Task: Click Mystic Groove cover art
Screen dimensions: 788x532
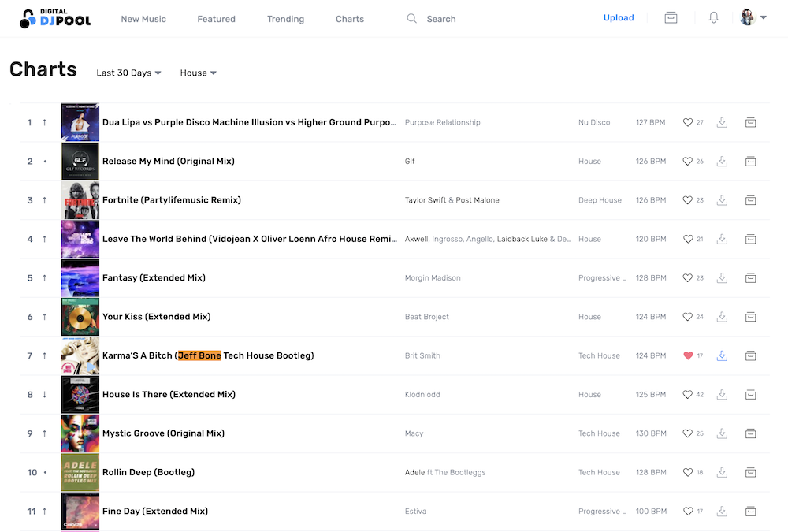Action: click(x=80, y=433)
